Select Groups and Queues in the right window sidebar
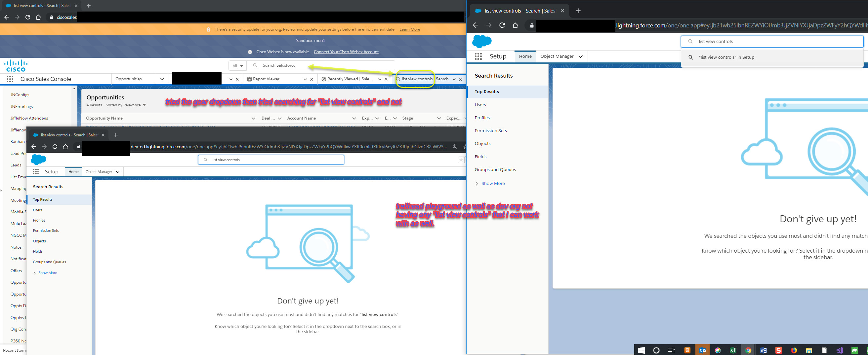 coord(495,170)
